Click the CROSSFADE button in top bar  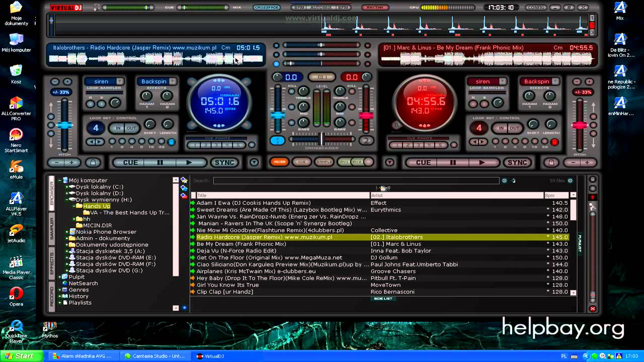(x=267, y=8)
